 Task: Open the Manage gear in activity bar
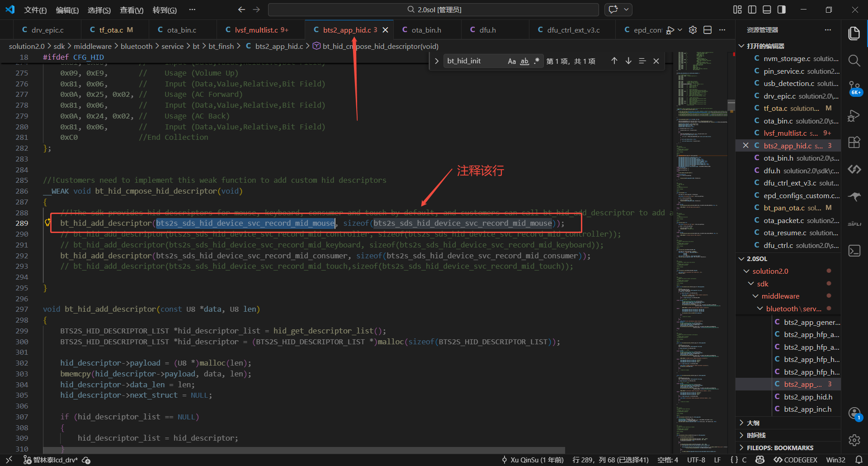click(x=854, y=440)
